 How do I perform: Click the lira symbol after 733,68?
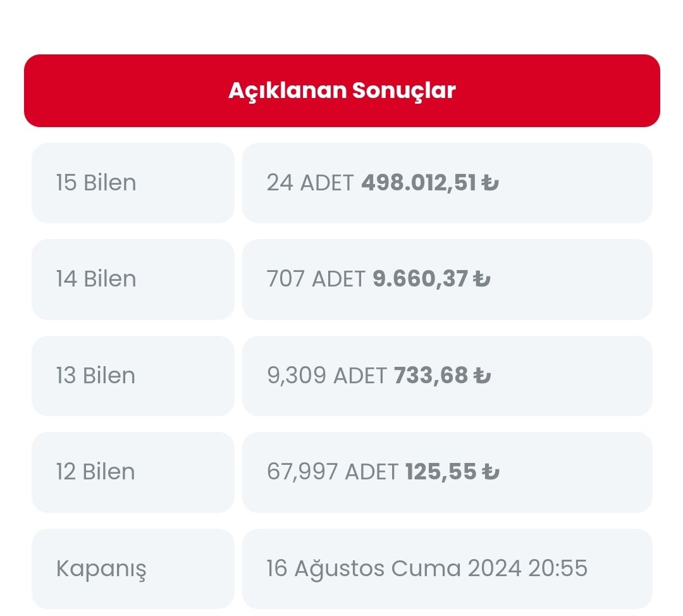coord(482,376)
